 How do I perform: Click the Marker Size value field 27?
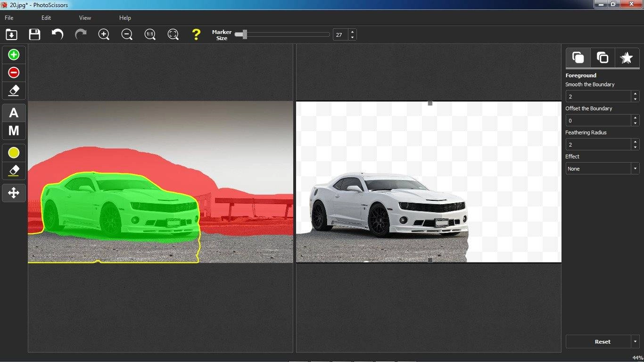[x=340, y=34]
